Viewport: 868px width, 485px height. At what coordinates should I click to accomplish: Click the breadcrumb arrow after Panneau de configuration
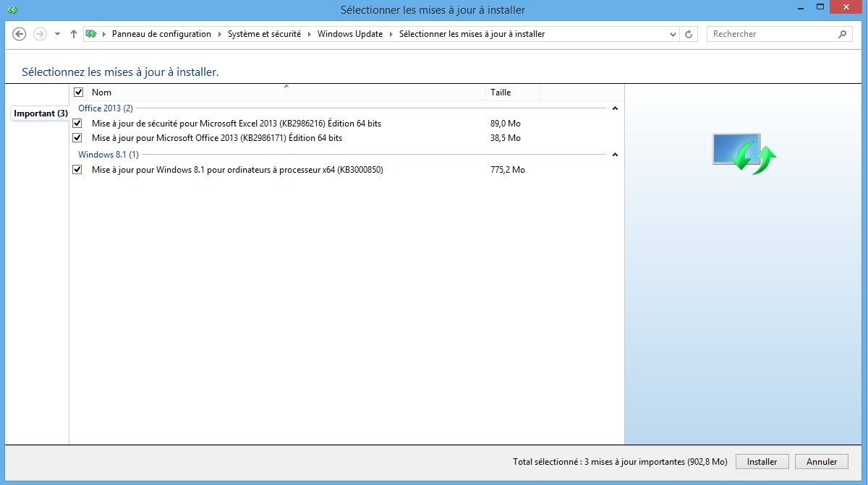coord(220,34)
